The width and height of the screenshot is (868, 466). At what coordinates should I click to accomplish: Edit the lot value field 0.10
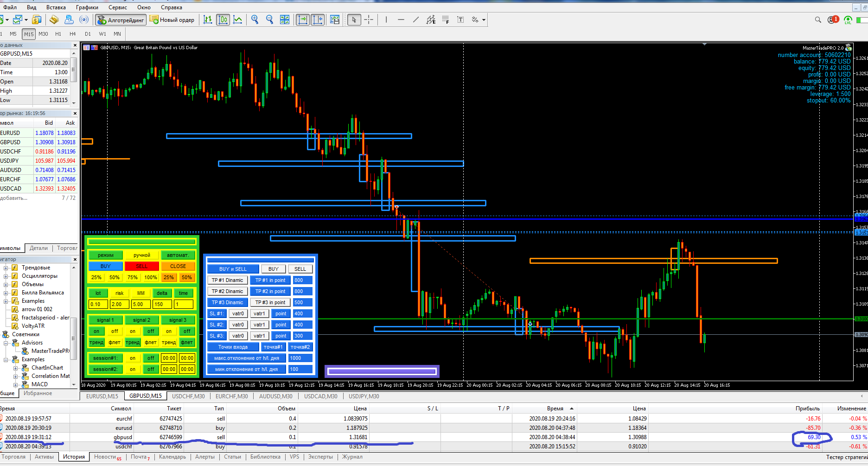click(x=98, y=304)
